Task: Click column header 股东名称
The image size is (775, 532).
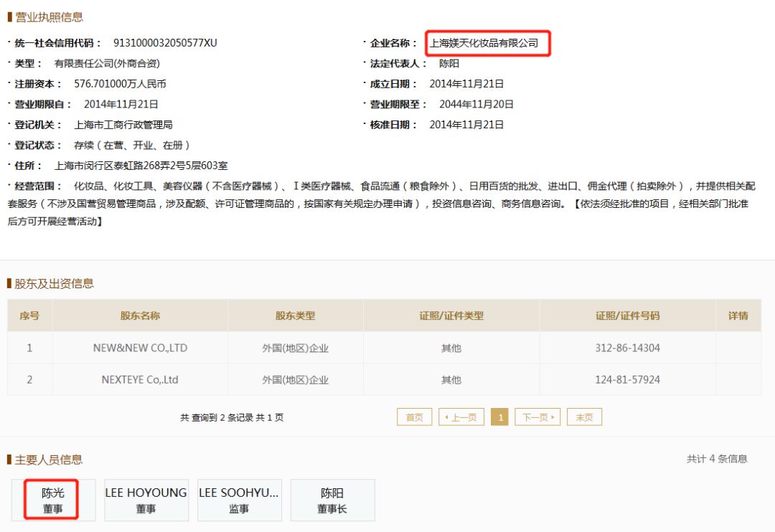Action: [x=141, y=315]
